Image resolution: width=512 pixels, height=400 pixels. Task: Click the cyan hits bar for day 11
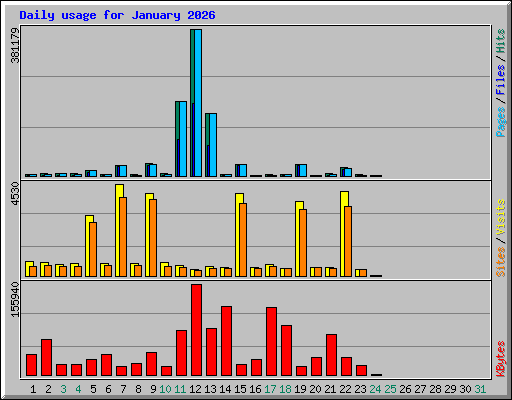pyautogui.click(x=183, y=139)
